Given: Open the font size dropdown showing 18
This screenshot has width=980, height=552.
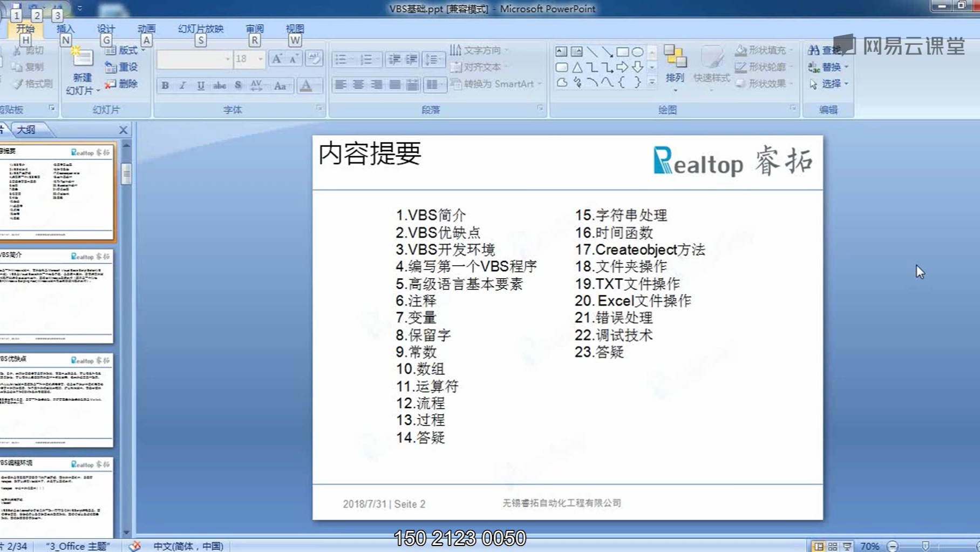Looking at the screenshot, I should (249, 59).
